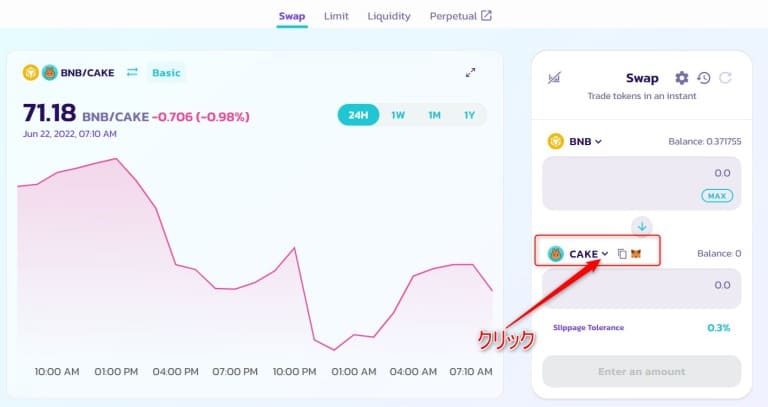768x407 pixels.
Task: Switch to the Liquidity tab
Action: point(389,16)
